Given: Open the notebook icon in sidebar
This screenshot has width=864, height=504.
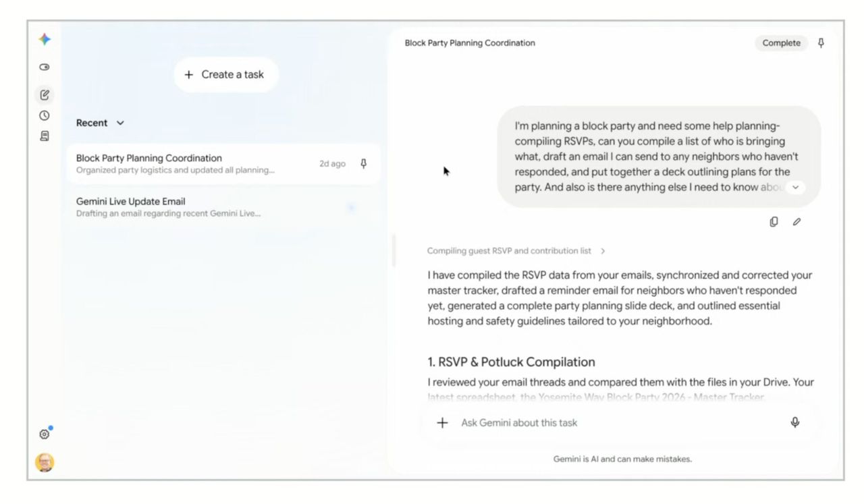Looking at the screenshot, I should click(x=45, y=136).
